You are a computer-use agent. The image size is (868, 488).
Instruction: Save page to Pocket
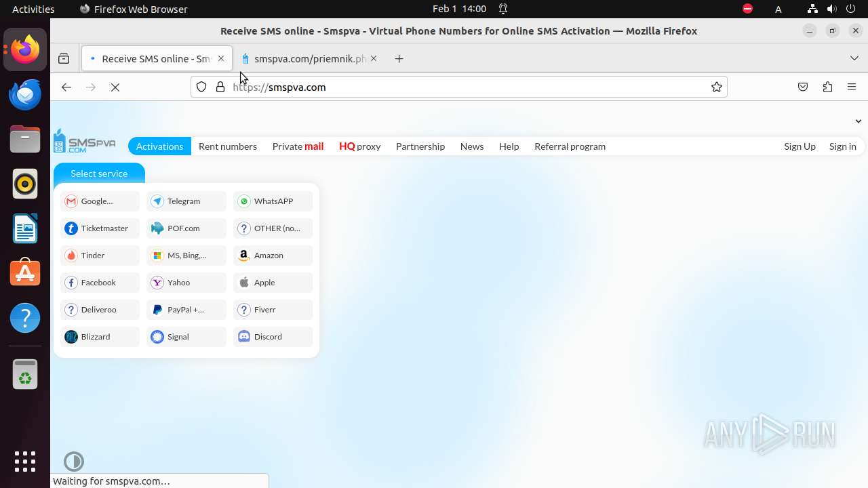[x=803, y=87]
